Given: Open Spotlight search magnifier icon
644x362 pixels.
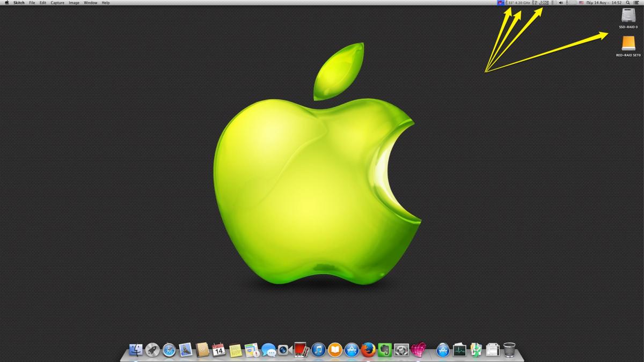Looking at the screenshot, I should (x=627, y=3).
